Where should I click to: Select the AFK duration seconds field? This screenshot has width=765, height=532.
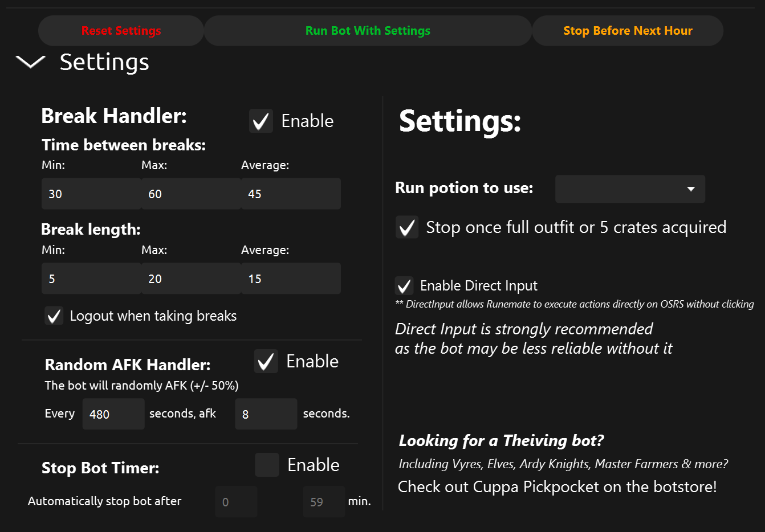coord(266,414)
